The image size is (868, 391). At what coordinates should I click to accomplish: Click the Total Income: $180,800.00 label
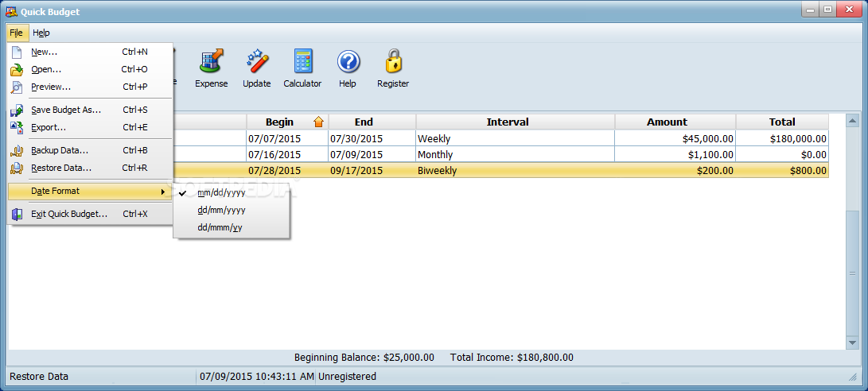(512, 358)
